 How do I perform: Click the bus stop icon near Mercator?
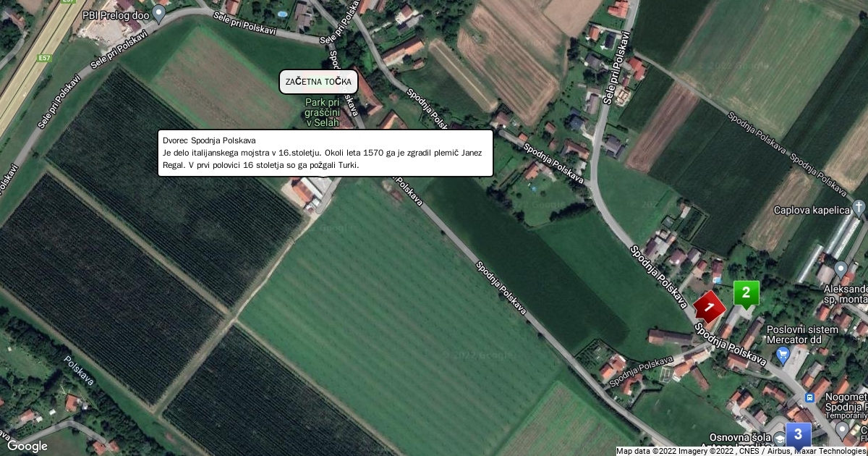pyautogui.click(x=810, y=399)
